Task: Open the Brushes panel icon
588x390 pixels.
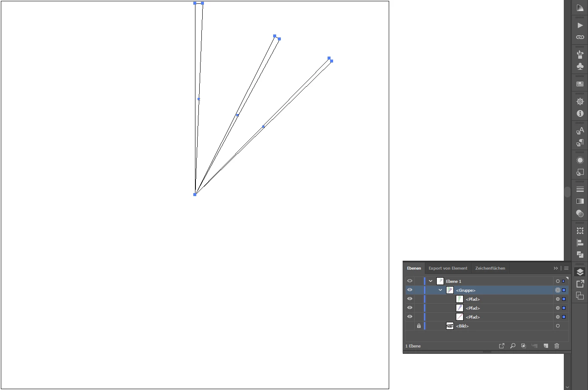Action: point(580,54)
